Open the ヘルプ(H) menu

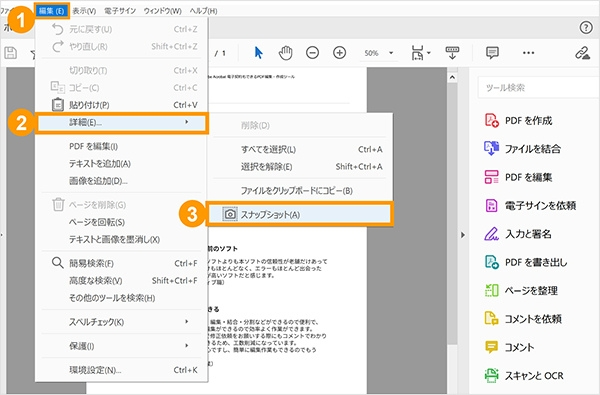pos(204,11)
